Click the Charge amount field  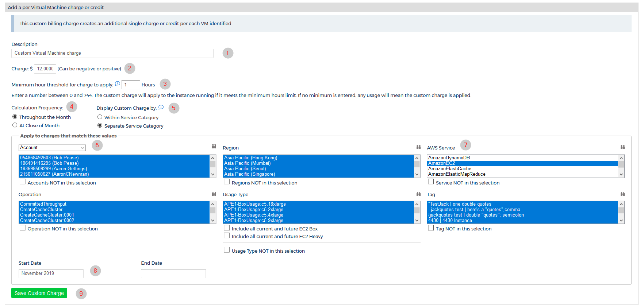(x=45, y=69)
